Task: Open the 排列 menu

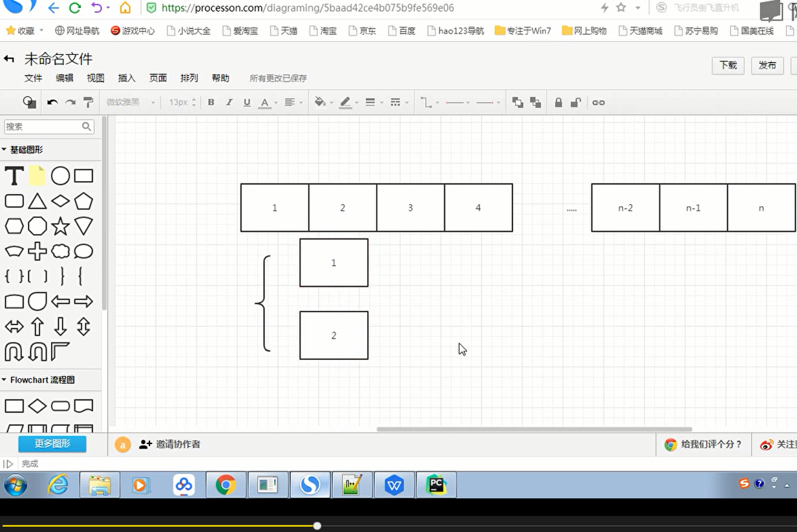Action: click(189, 78)
